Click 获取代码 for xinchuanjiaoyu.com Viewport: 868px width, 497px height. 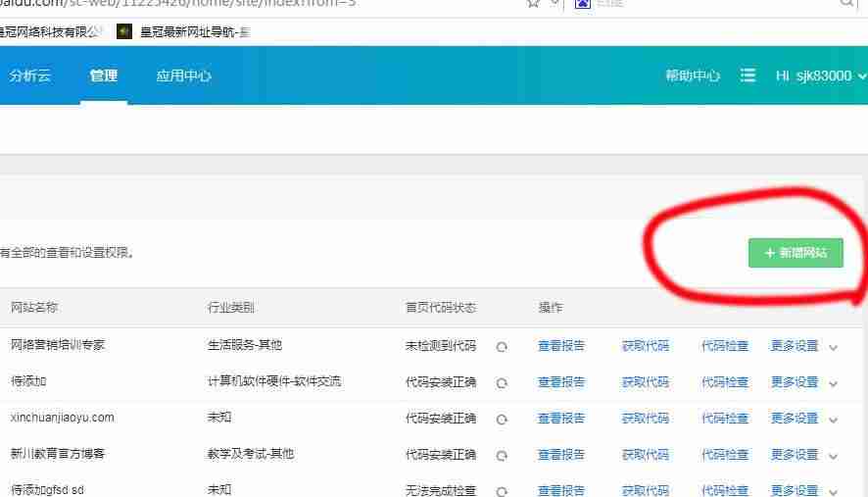click(x=646, y=419)
